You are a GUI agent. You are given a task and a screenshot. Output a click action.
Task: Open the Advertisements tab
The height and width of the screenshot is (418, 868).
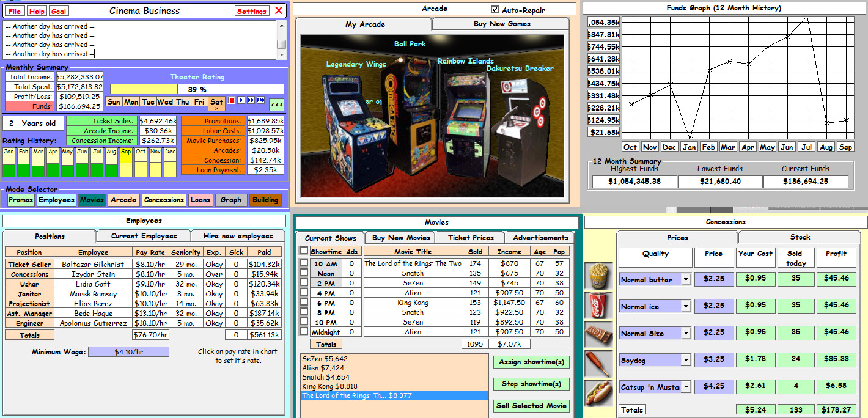pos(540,238)
